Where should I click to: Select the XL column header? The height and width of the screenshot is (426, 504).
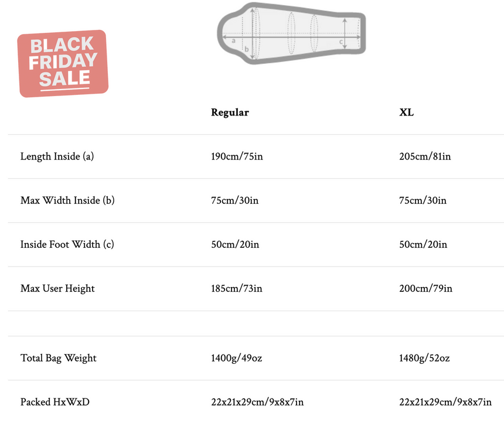pyautogui.click(x=406, y=113)
